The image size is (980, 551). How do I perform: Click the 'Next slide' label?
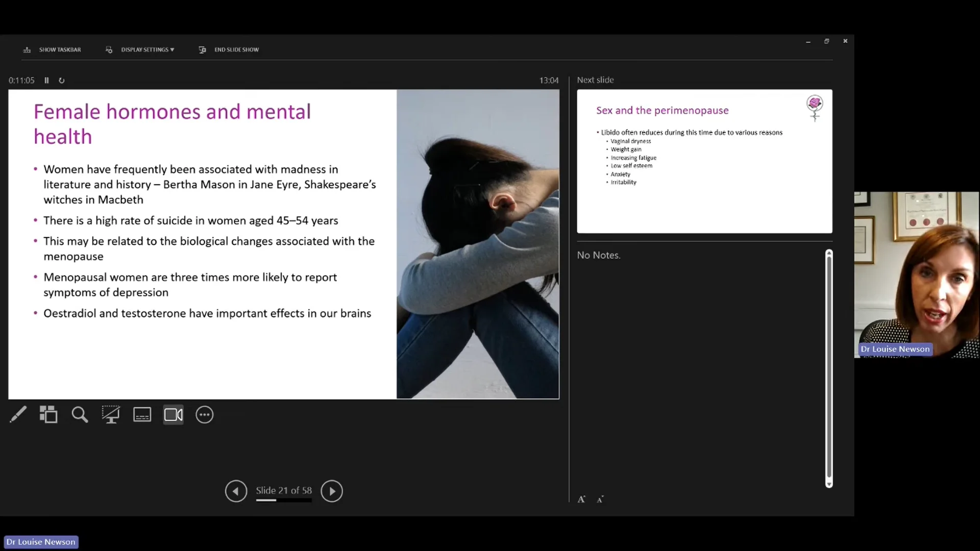point(595,80)
